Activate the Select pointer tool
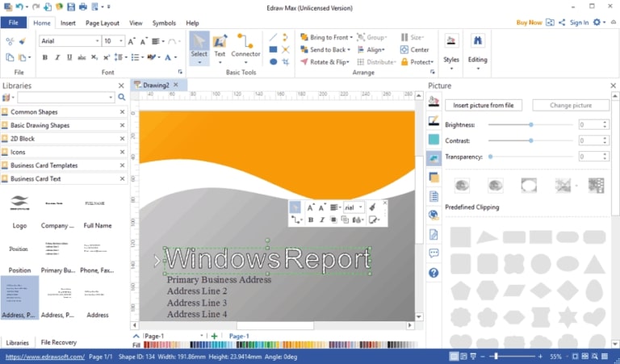This screenshot has width=620, height=364. click(x=199, y=48)
